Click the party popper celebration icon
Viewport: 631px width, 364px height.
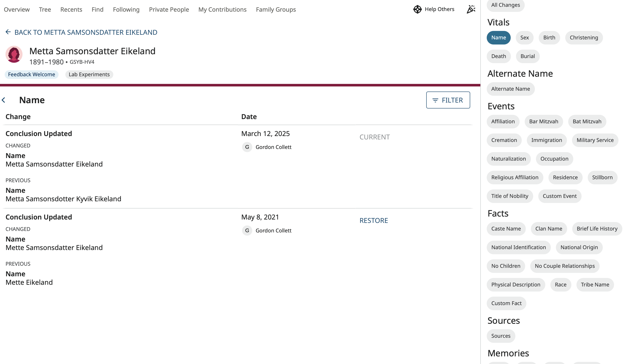point(471,9)
